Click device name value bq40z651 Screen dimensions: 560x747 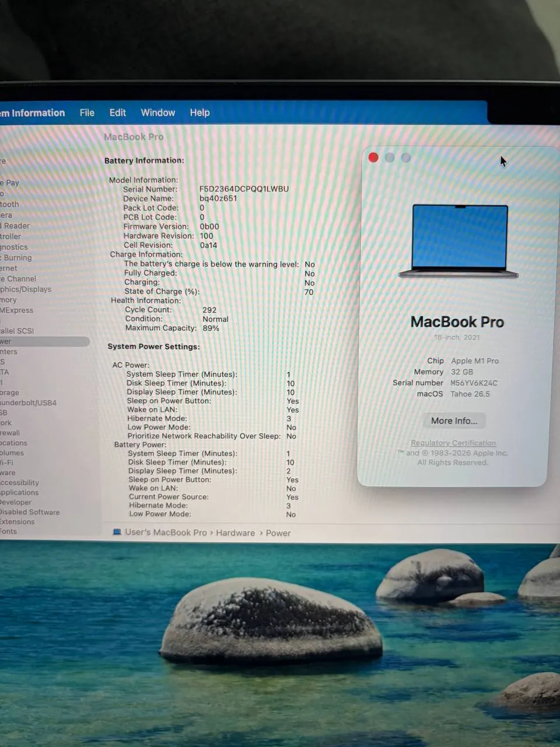(218, 198)
